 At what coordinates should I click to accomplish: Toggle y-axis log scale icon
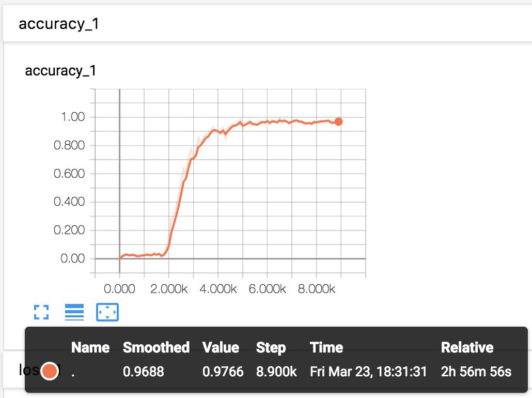[x=74, y=312]
